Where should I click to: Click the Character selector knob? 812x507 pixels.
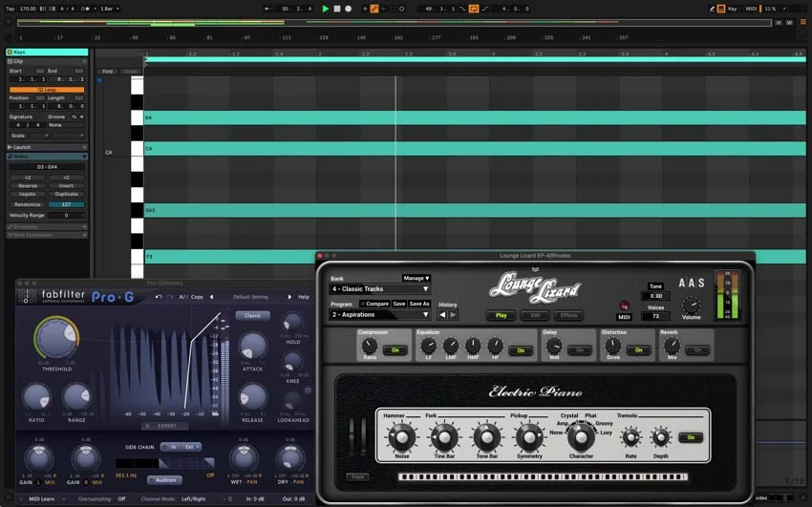[x=581, y=437]
